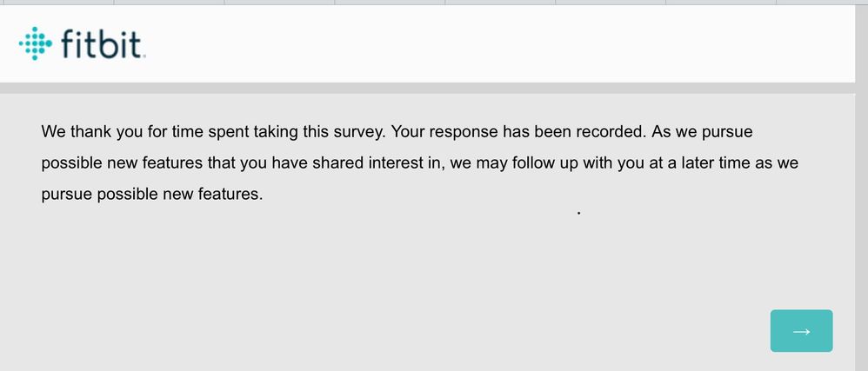The height and width of the screenshot is (371, 868).
Task: Click the words "taking this survey"
Action: click(317, 132)
